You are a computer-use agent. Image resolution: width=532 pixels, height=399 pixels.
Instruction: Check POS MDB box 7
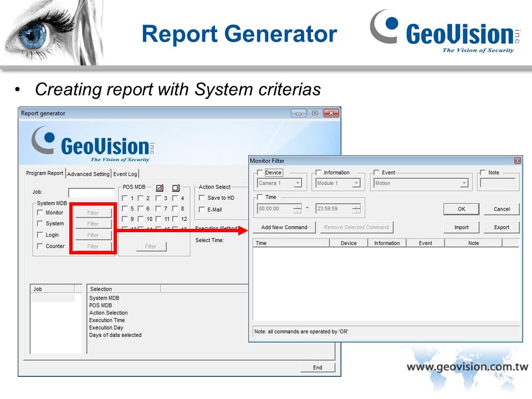158,208
